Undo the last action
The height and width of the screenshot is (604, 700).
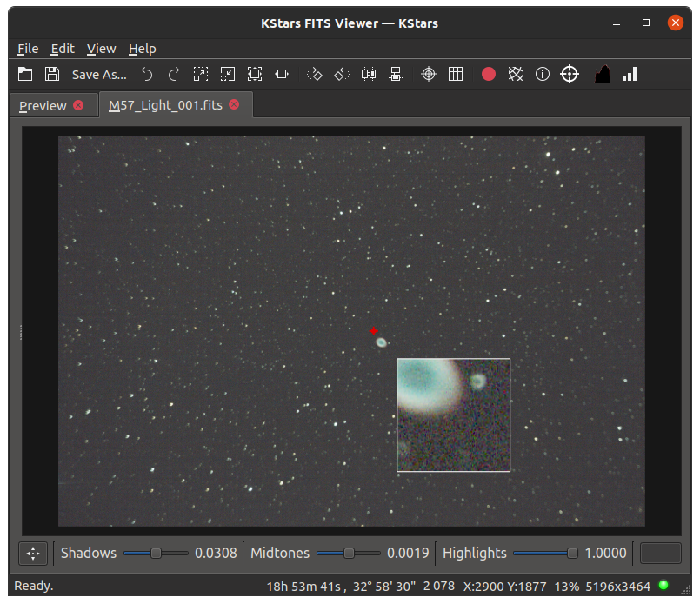point(147,74)
